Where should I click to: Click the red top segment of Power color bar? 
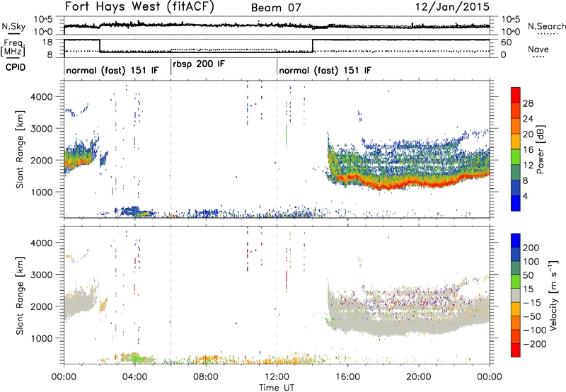(516, 95)
